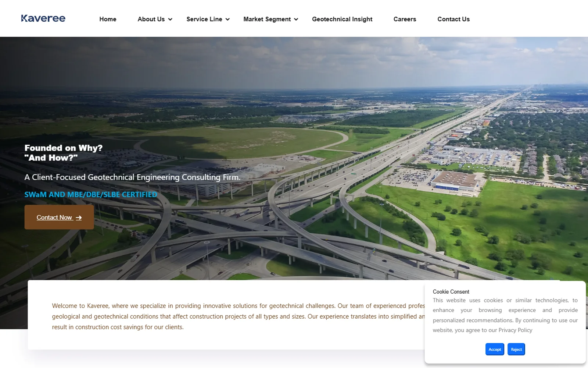Click the 'Cookie Consent' title
Viewport: 588px width, 368px height.
click(x=451, y=292)
